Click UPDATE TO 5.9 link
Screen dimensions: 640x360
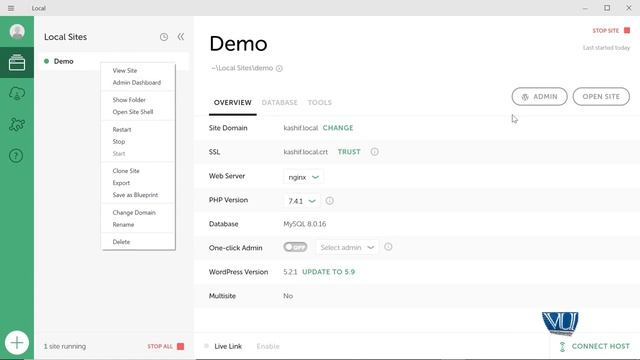(329, 272)
